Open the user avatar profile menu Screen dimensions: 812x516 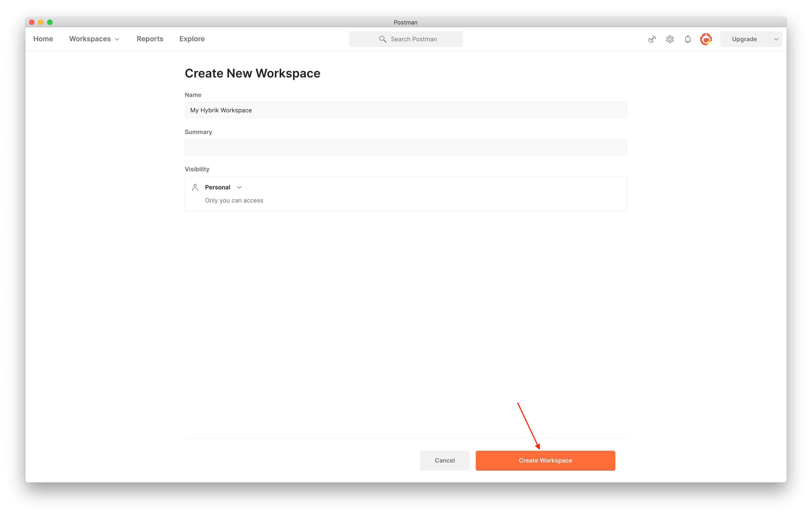point(706,39)
